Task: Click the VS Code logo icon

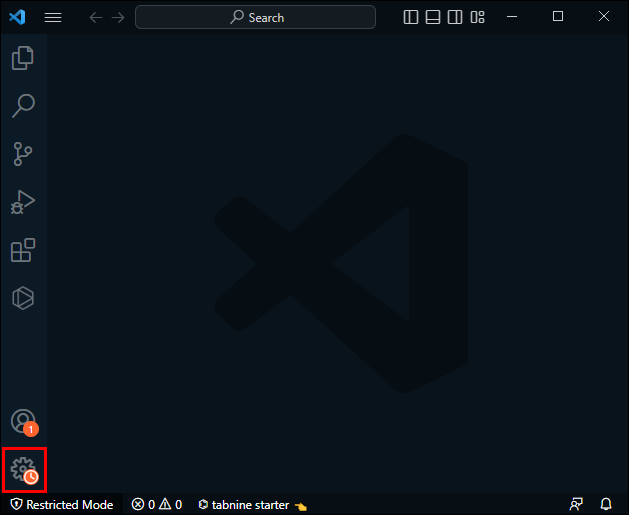Action: 17,17
